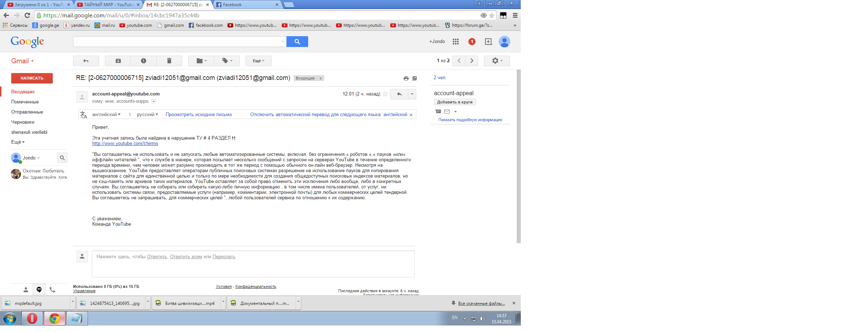Reply with the arrow next to the timestamp

[400, 94]
